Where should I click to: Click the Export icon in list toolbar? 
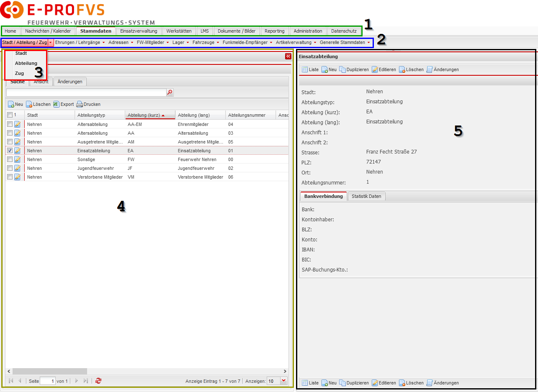coord(56,104)
